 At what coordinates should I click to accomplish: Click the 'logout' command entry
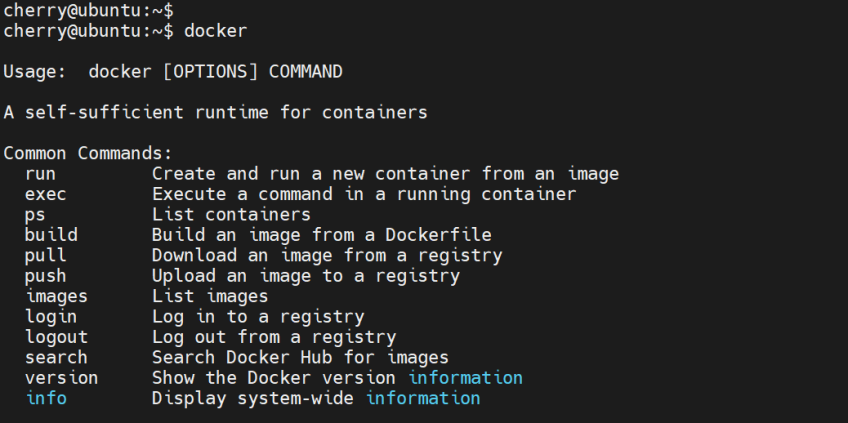point(56,337)
